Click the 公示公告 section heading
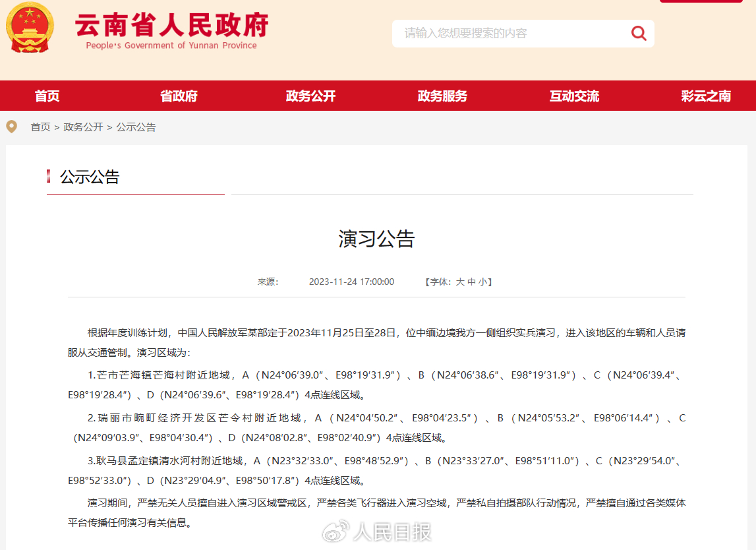The width and height of the screenshot is (756, 550). point(89,177)
